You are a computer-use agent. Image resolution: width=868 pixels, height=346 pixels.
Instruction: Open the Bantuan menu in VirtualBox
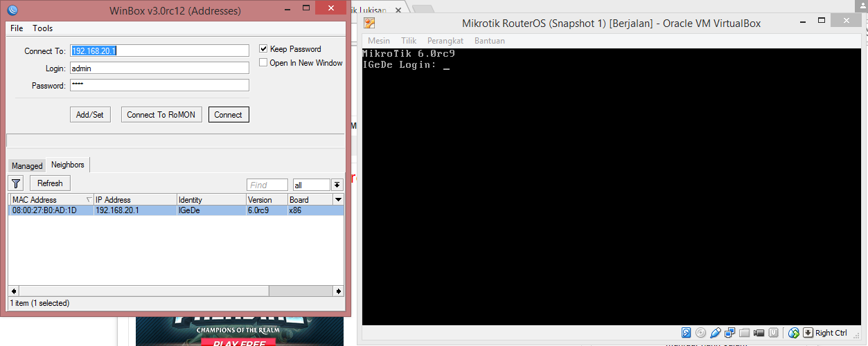pos(490,41)
